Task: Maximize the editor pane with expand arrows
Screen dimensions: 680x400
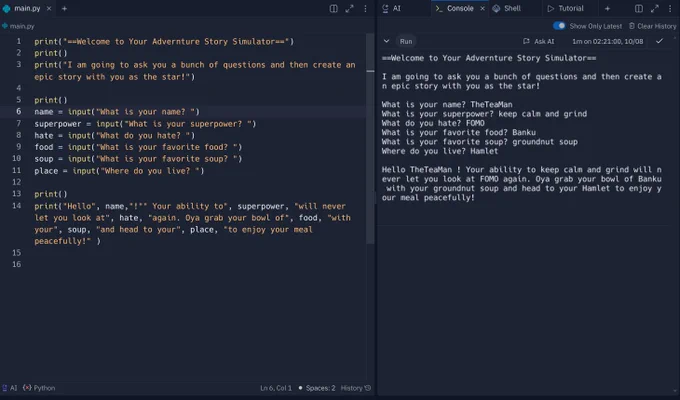Action: (350, 8)
